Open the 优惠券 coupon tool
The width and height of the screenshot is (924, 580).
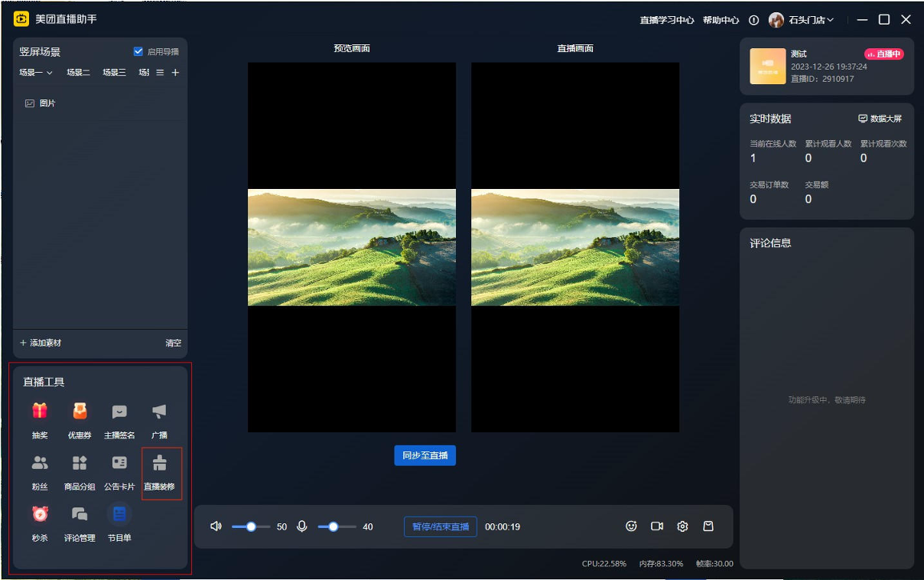pos(80,419)
